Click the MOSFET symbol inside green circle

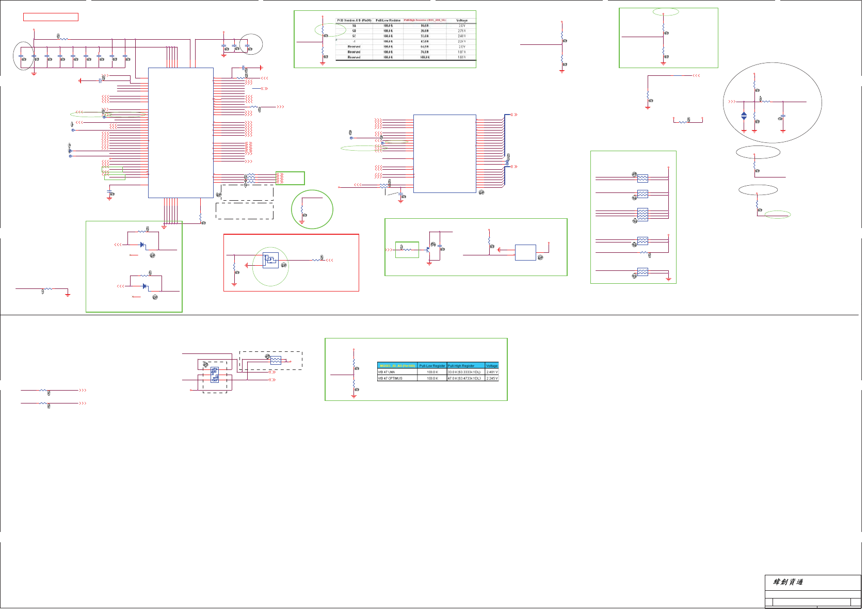[x=270, y=260]
